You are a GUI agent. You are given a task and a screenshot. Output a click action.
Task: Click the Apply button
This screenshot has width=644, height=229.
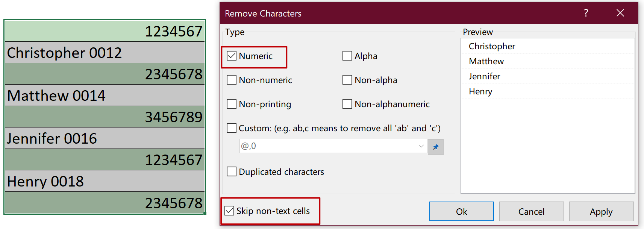600,211
